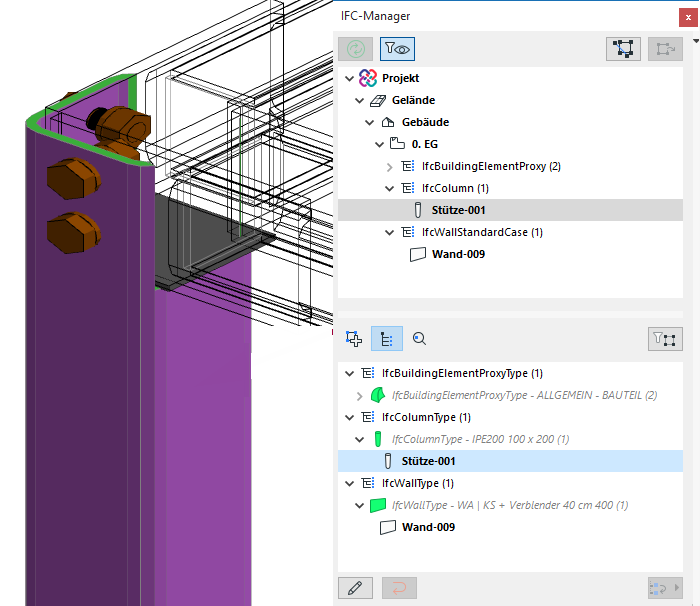Click the IfcColumnType (1) label

pos(426,417)
